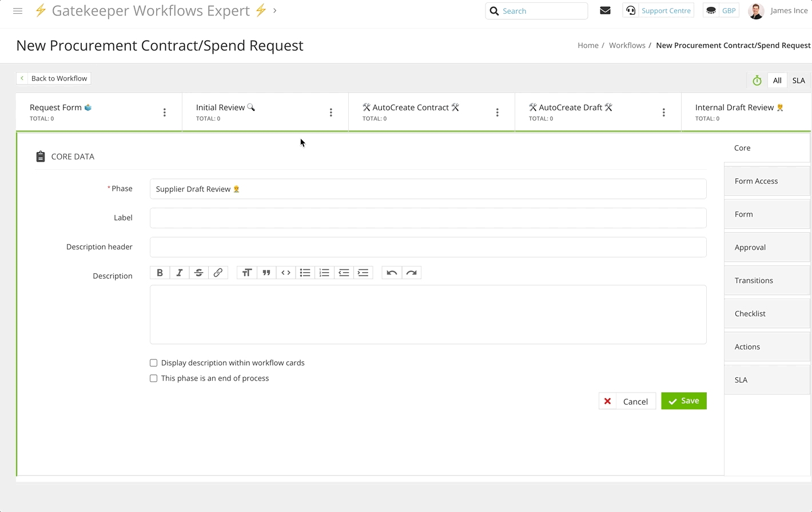Toggle strikethrough formatting in description editor
Image resolution: width=812 pixels, height=512 pixels.
(198, 273)
